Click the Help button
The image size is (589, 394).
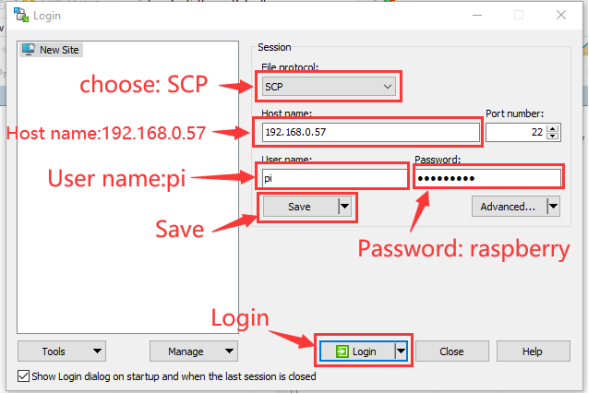[x=533, y=352]
